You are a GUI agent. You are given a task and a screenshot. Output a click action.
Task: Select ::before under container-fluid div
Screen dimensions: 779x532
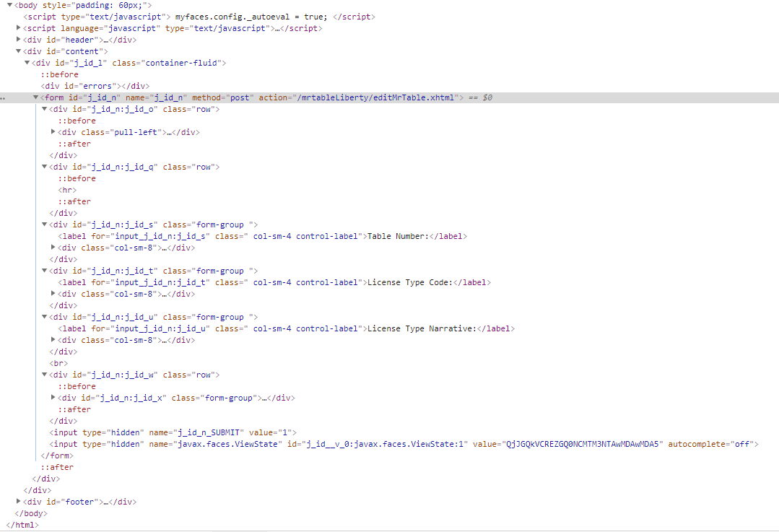click(x=60, y=74)
